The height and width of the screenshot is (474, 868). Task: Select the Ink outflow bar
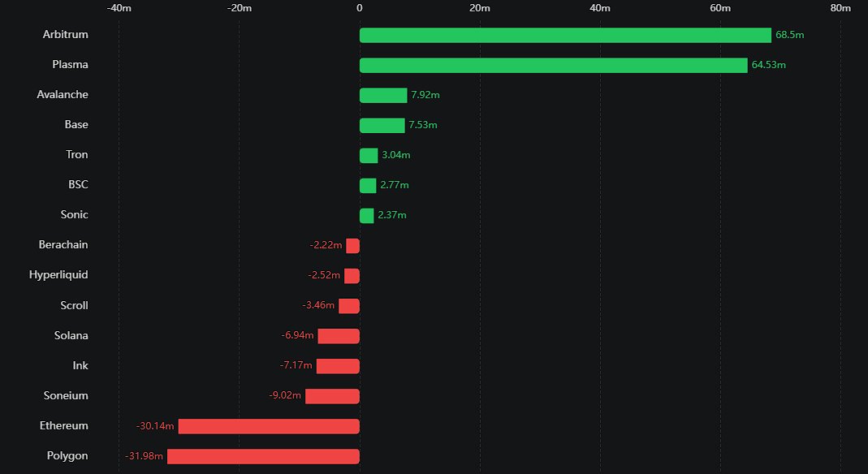coord(338,366)
